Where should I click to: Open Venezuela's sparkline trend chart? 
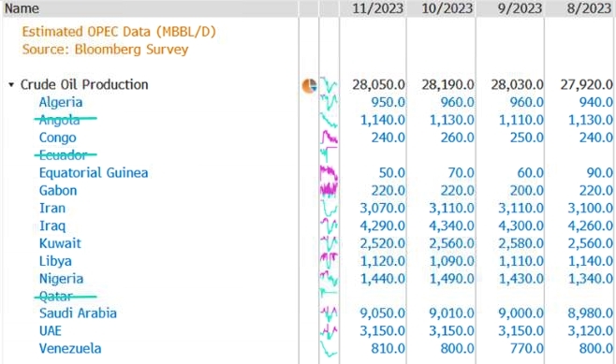point(329,349)
